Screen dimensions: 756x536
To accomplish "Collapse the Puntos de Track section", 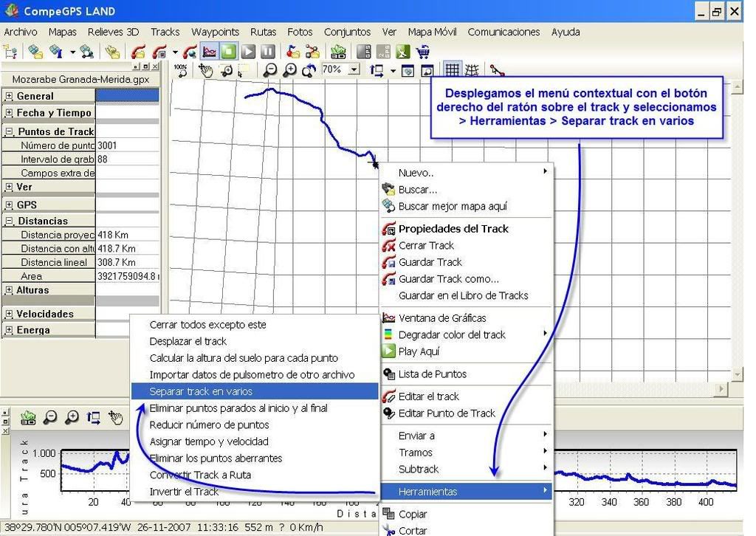I will coord(9,131).
